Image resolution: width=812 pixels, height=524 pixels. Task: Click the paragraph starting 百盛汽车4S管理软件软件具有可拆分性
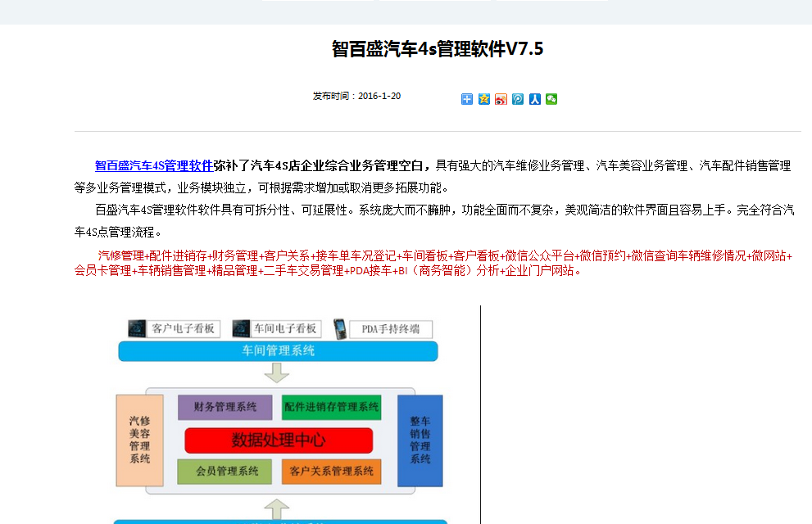(x=434, y=221)
